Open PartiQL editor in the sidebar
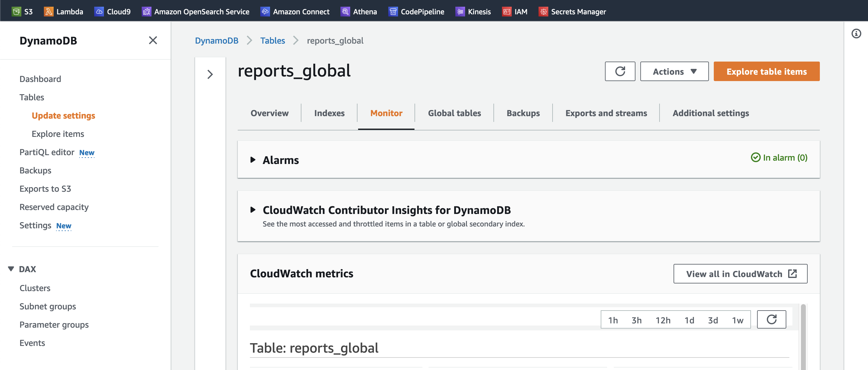 click(47, 152)
